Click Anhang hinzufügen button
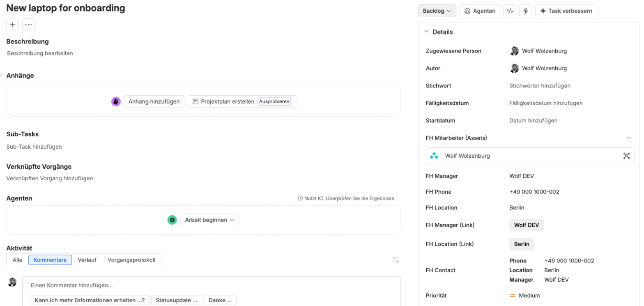 [x=154, y=101]
